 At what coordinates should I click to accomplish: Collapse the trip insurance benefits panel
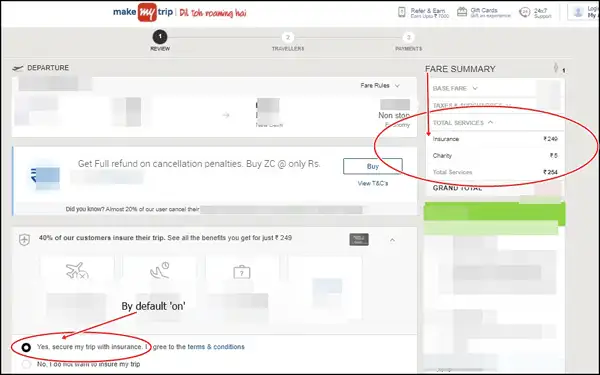[392, 240]
